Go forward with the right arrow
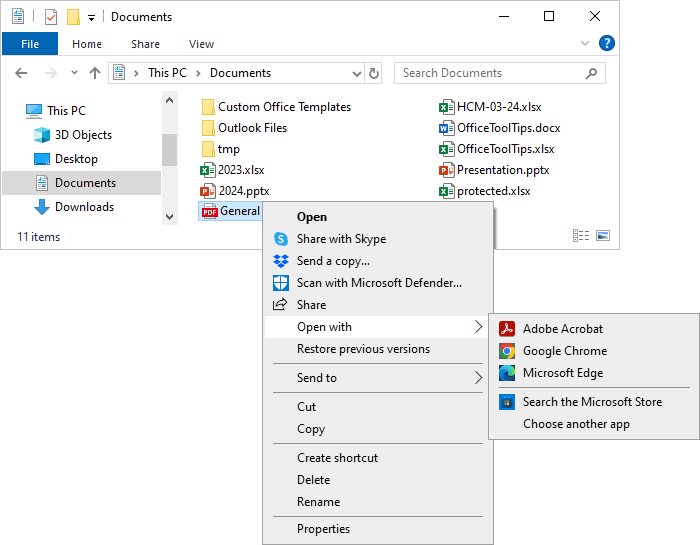Screen dimensions: 700x545 (x=51, y=73)
